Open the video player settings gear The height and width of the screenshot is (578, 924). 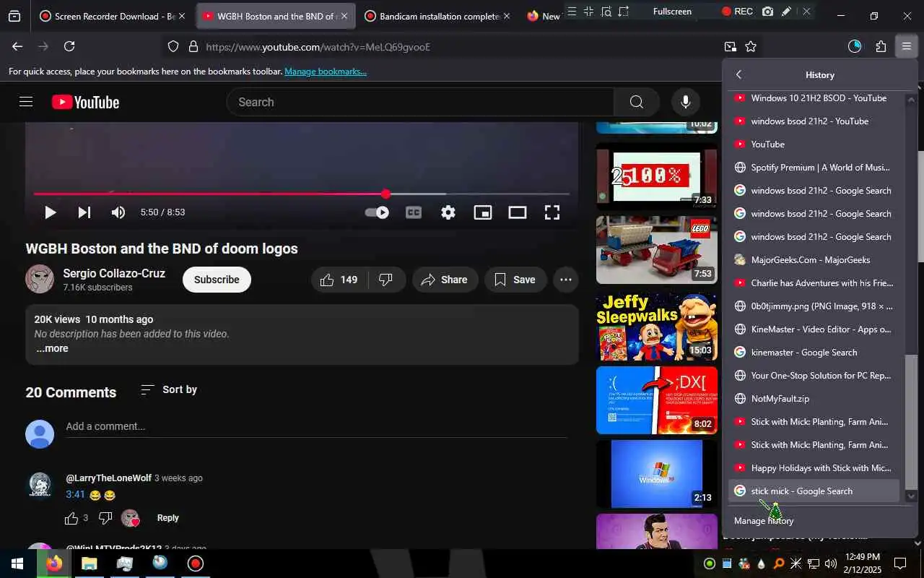448,212
